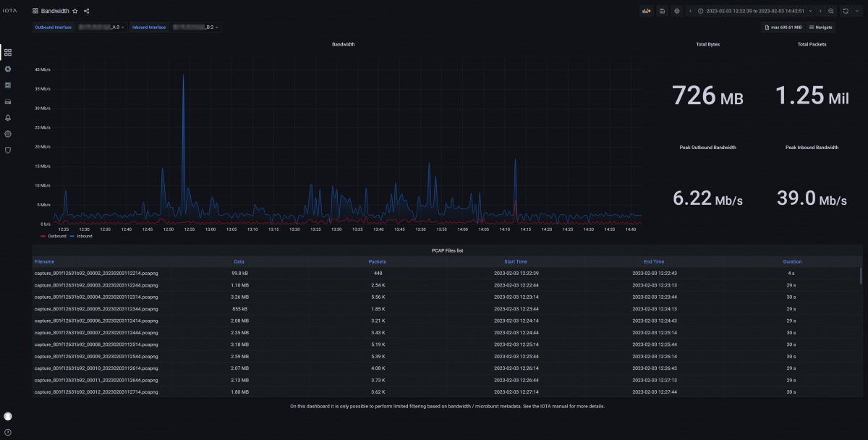Save the dashboard with the disk icon
868x440 pixels.
662,11
